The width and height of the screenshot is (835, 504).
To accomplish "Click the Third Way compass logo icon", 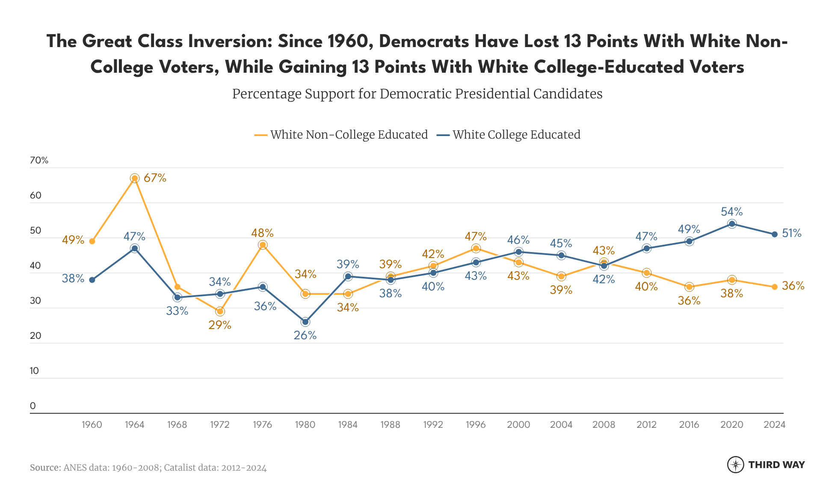I will [735, 465].
